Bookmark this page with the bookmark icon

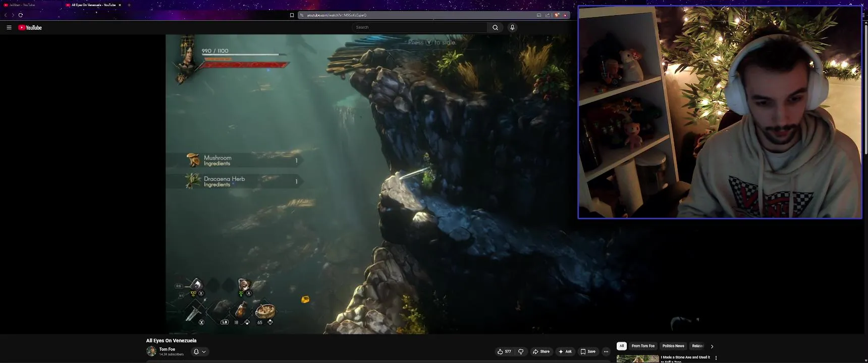point(292,15)
